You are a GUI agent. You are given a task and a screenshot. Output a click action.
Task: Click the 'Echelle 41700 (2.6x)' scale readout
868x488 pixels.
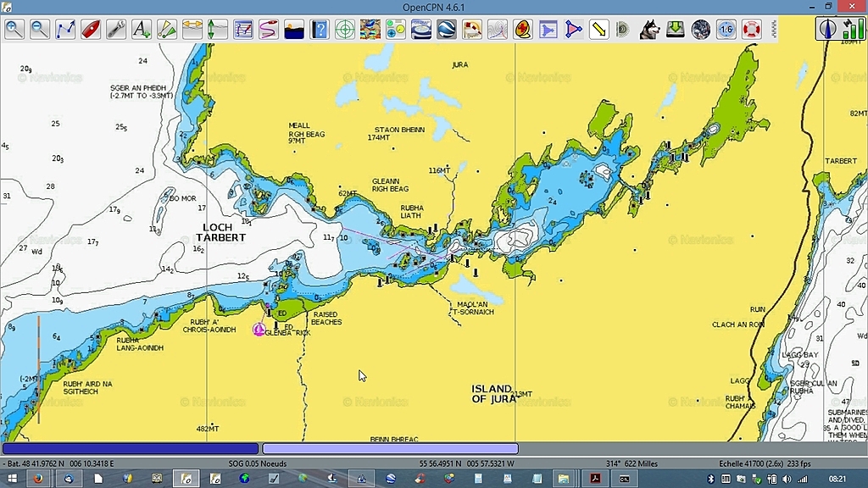pyautogui.click(x=751, y=463)
